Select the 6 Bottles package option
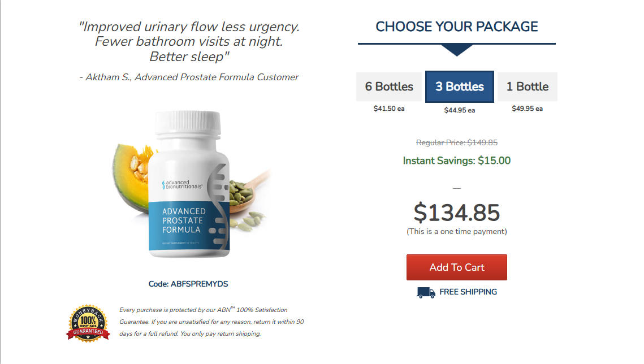 pyautogui.click(x=388, y=86)
